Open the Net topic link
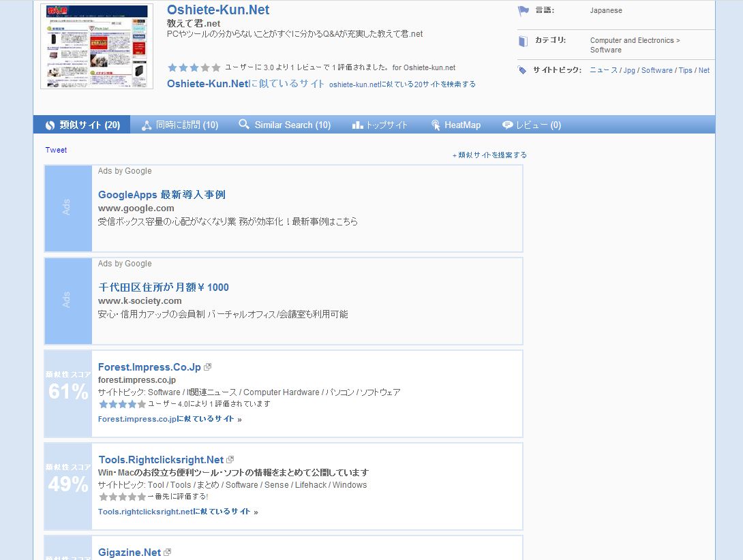Viewport: 743px width, 560px height. (x=704, y=70)
